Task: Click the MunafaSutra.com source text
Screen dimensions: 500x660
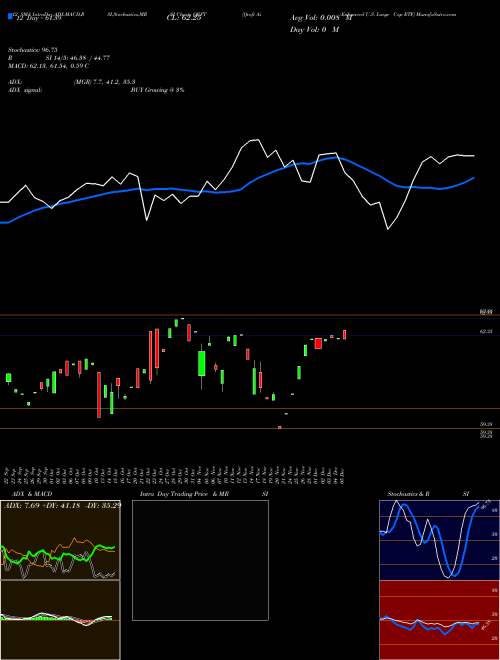Action: [436, 14]
